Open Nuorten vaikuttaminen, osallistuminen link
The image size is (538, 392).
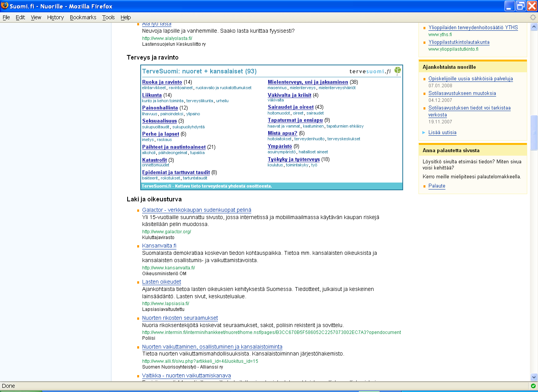point(212,347)
